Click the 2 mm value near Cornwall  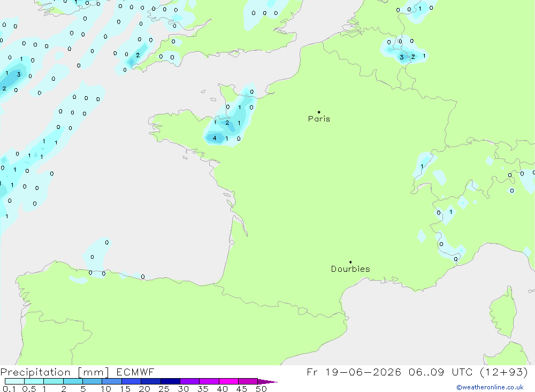(x=138, y=55)
